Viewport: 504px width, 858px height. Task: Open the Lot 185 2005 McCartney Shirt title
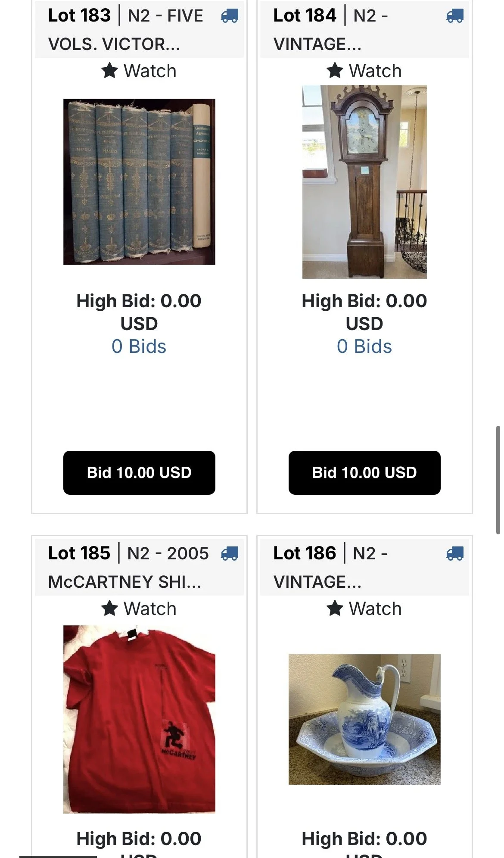tap(128, 567)
